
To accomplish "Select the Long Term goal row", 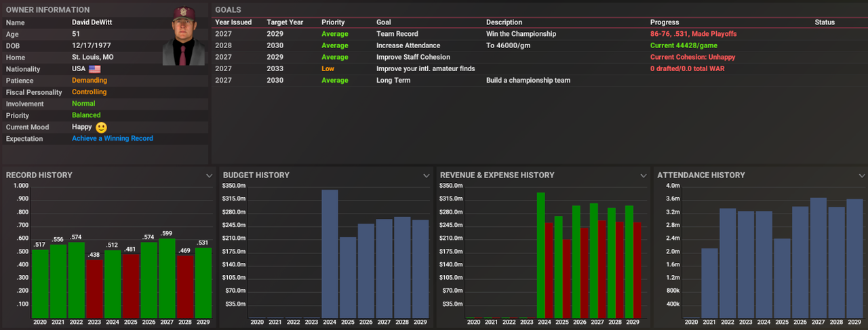I will click(x=538, y=80).
